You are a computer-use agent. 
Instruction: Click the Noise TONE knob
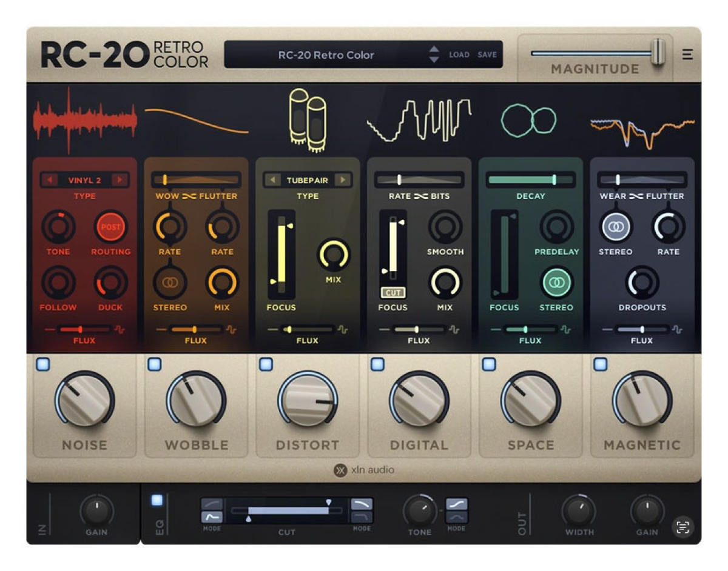58,227
